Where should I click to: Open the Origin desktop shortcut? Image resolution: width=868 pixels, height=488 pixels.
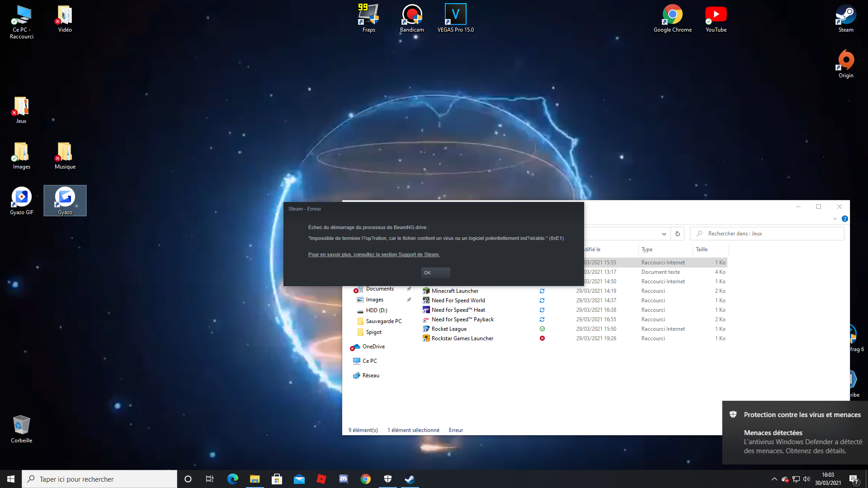point(846,64)
